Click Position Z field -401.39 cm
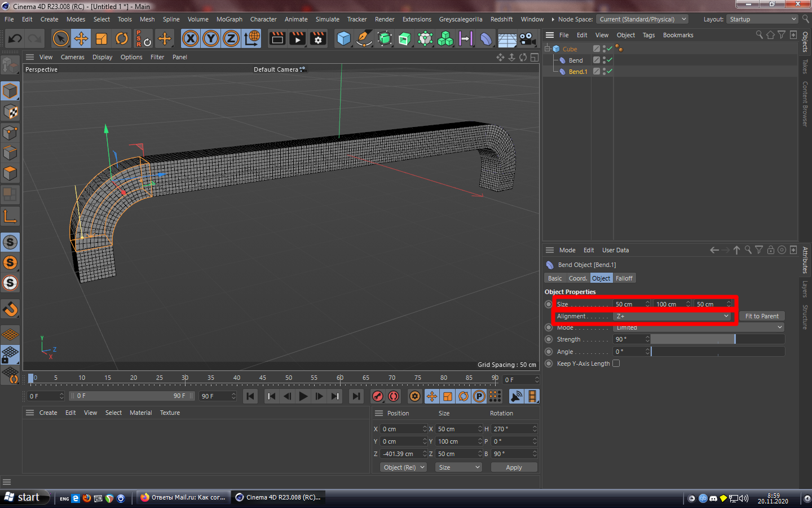Viewport: 812px width, 508px height. point(401,454)
